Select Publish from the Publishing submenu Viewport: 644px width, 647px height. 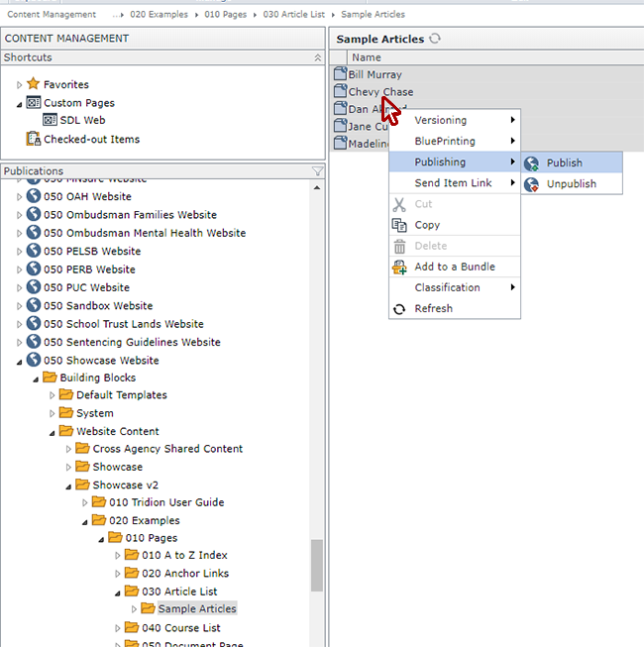pos(564,162)
